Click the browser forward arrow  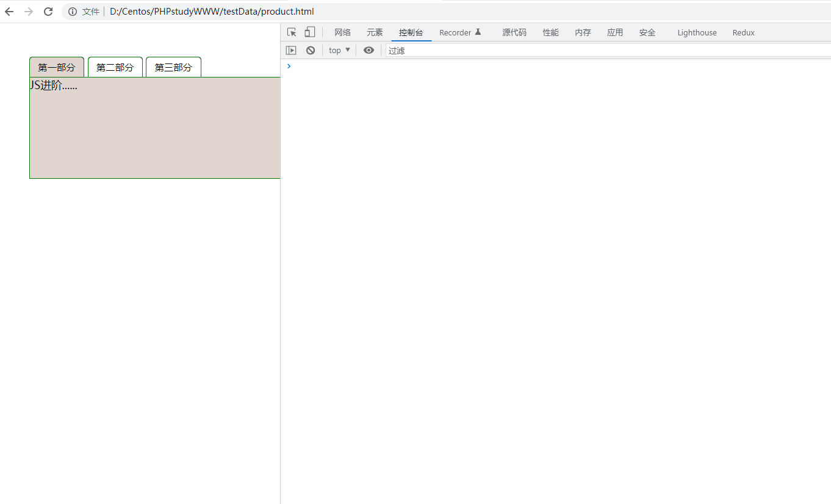click(x=29, y=12)
